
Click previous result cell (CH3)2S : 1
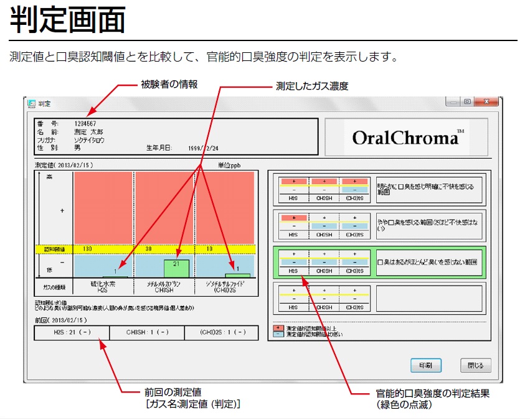click(x=221, y=333)
